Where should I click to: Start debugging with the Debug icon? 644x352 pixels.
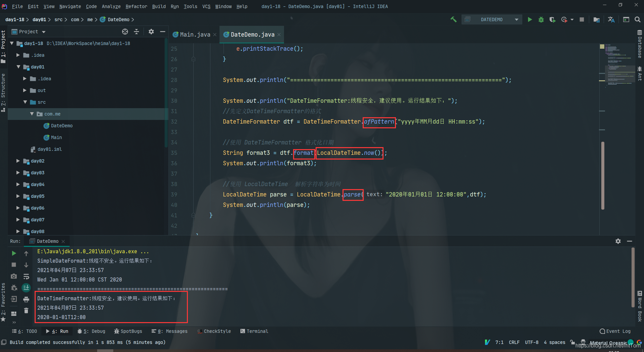coord(541,19)
